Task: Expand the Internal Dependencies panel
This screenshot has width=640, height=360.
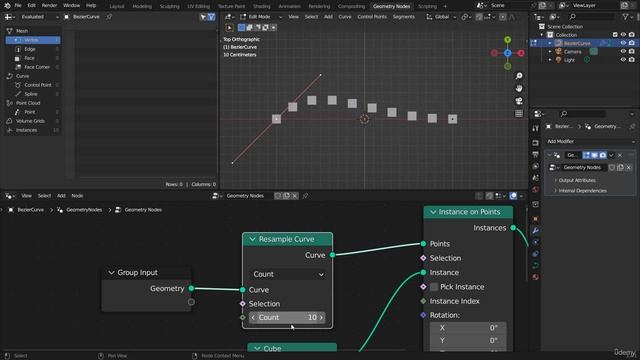Action: 582,191
